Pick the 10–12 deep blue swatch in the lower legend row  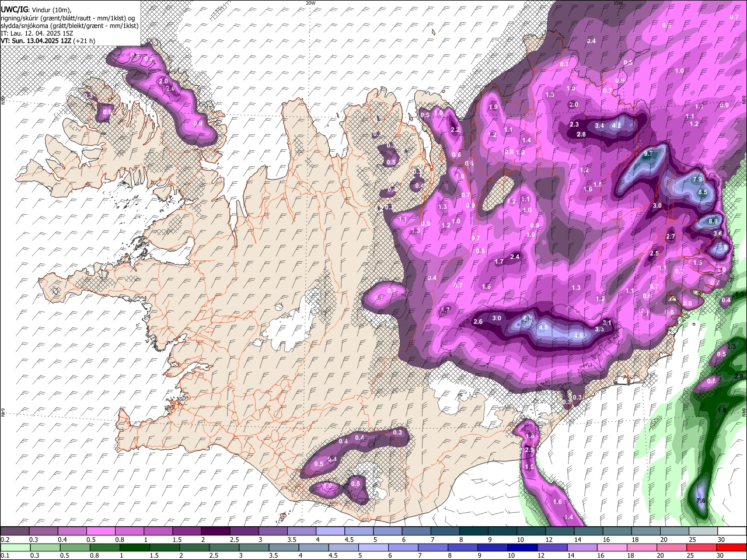point(521,547)
